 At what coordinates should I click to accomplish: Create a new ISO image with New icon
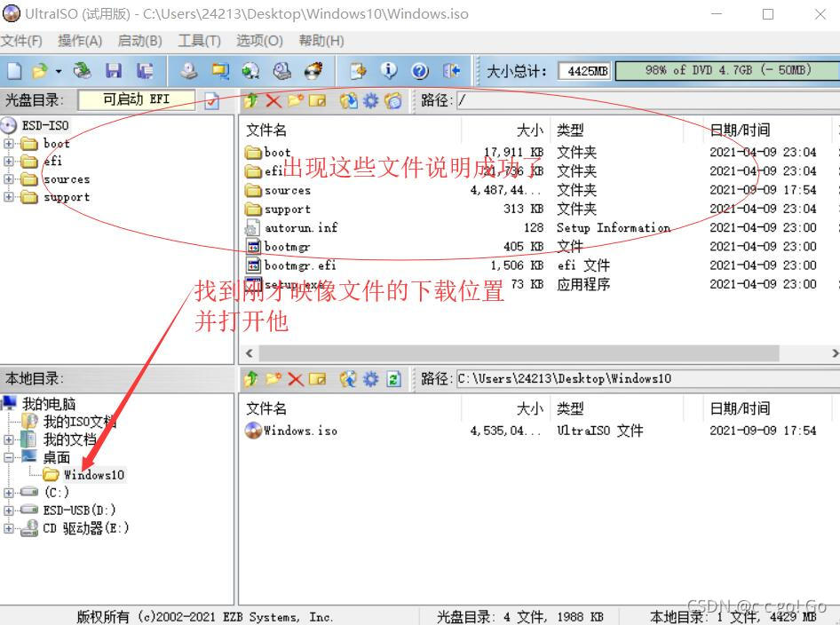(14, 71)
